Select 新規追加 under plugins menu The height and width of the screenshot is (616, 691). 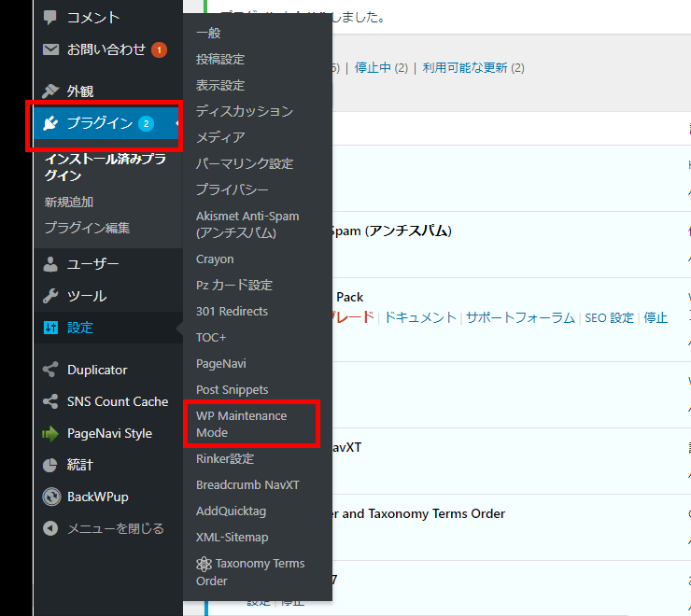point(69,202)
